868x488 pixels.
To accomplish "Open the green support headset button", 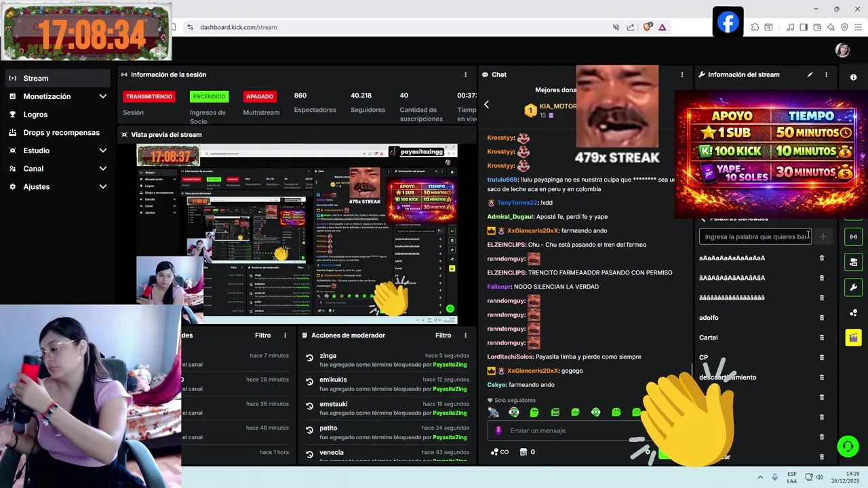I will pyautogui.click(x=848, y=446).
